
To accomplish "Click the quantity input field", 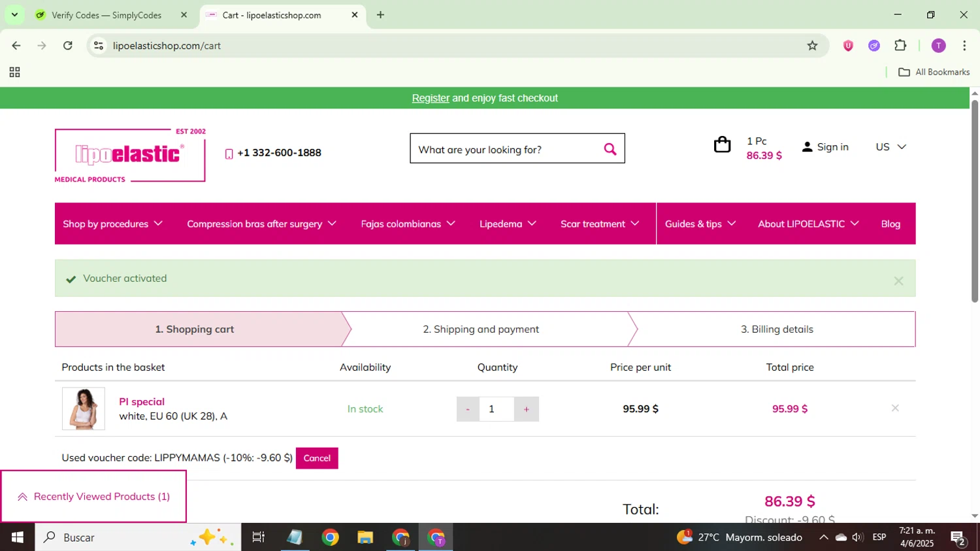I will coord(497,409).
